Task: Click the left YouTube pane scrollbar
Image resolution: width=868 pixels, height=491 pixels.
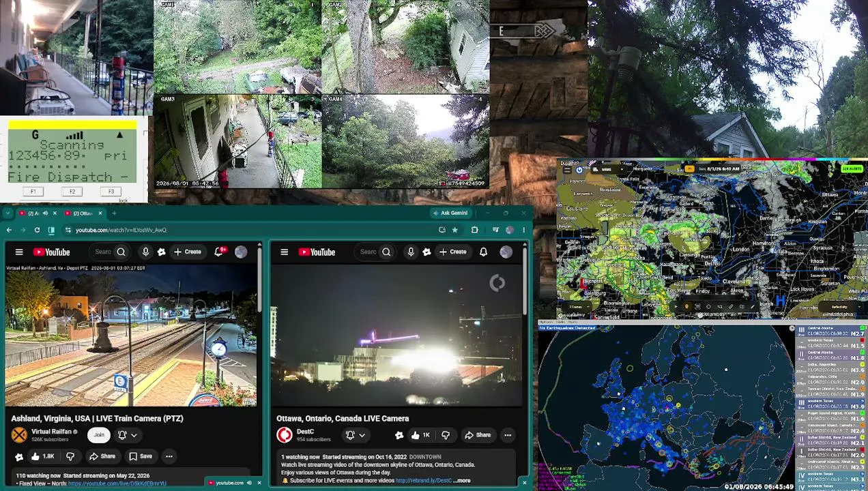Action: 259,280
